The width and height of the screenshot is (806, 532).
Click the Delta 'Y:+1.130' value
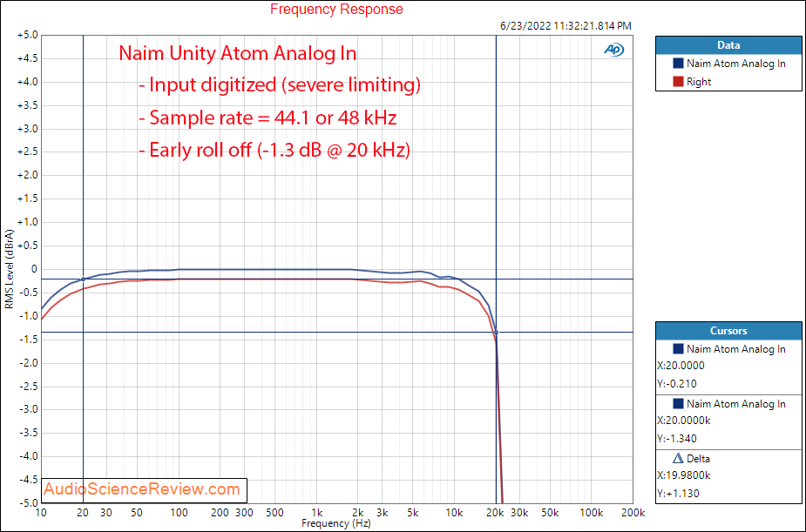[x=678, y=494]
